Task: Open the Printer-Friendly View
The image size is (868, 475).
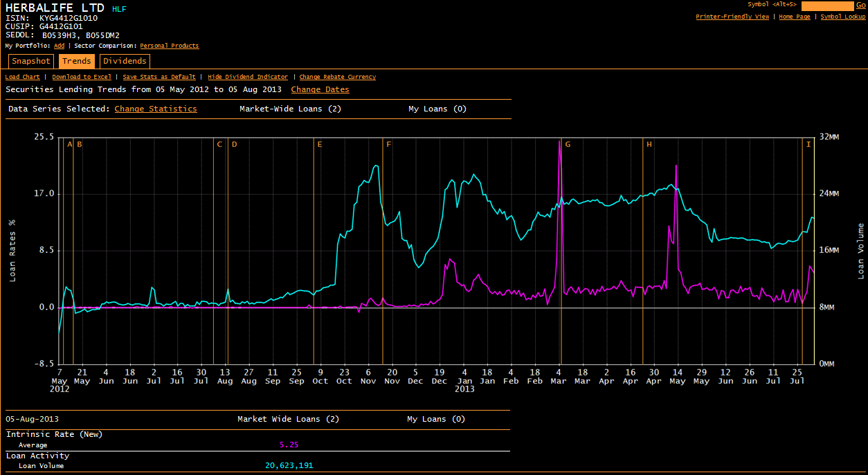Action: pos(732,17)
